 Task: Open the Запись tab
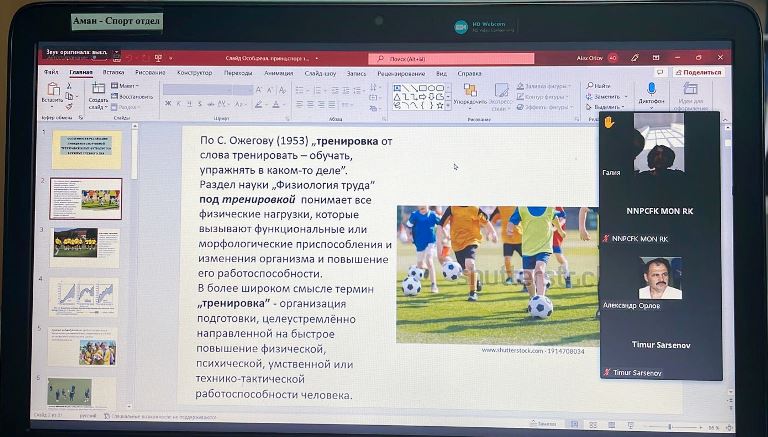357,73
